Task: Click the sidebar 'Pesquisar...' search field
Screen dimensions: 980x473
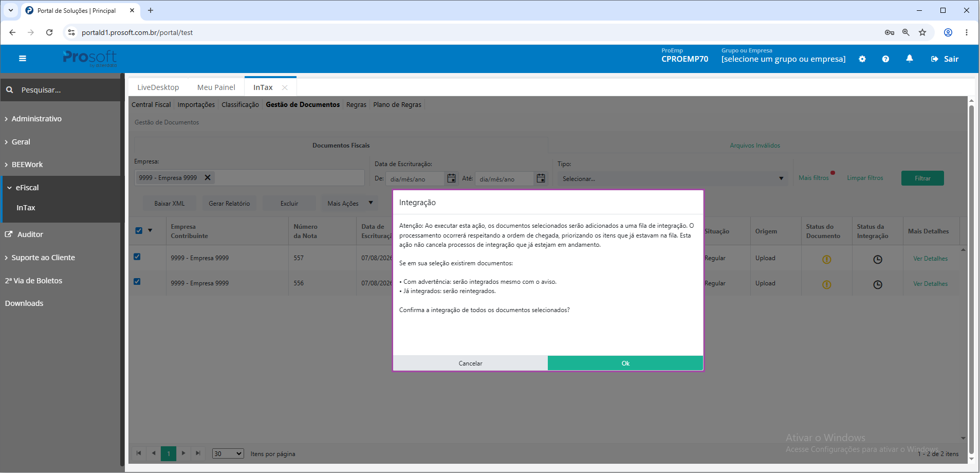Action: click(61, 90)
